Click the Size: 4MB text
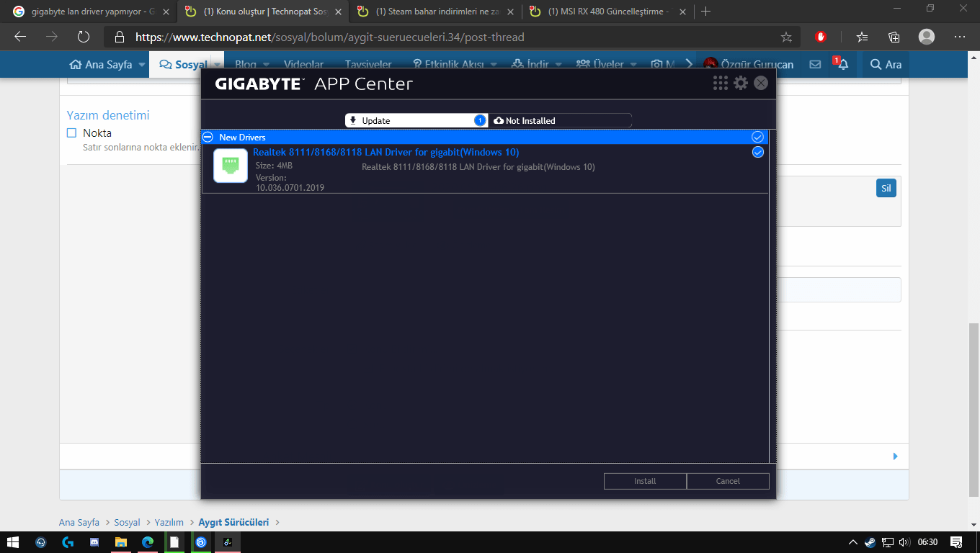This screenshot has width=980, height=553. (274, 166)
